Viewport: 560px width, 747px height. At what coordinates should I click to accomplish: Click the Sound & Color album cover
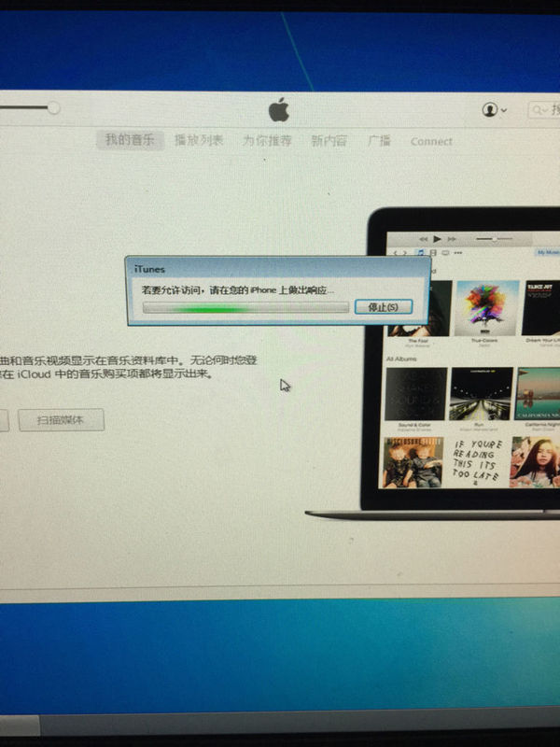(x=416, y=394)
